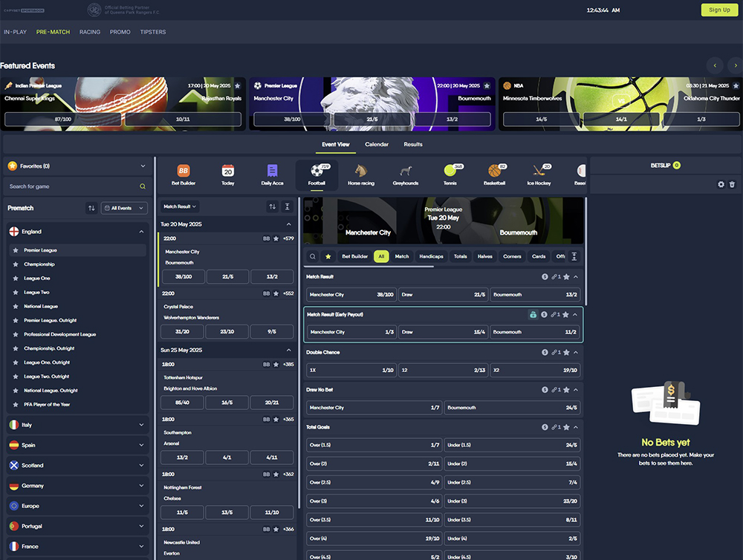Click sort arrows beside Match Result dropdown
Image resolution: width=743 pixels, height=560 pixels.
click(x=272, y=206)
